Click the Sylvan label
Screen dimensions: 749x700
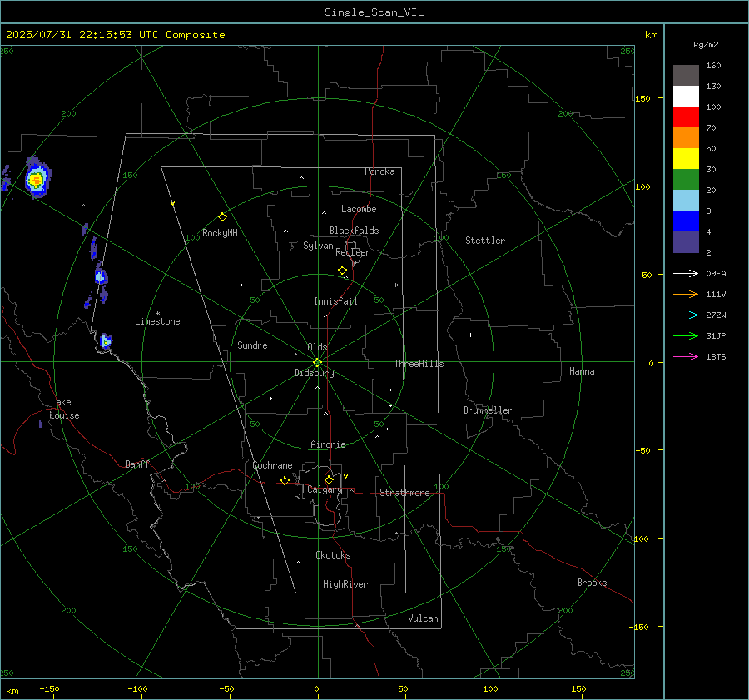(x=318, y=246)
